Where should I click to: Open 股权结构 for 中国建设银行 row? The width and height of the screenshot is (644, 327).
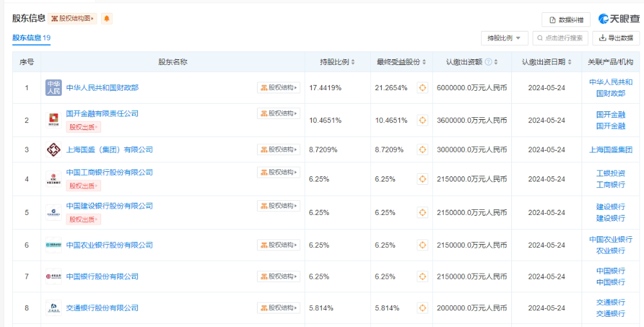pyautogui.click(x=278, y=205)
